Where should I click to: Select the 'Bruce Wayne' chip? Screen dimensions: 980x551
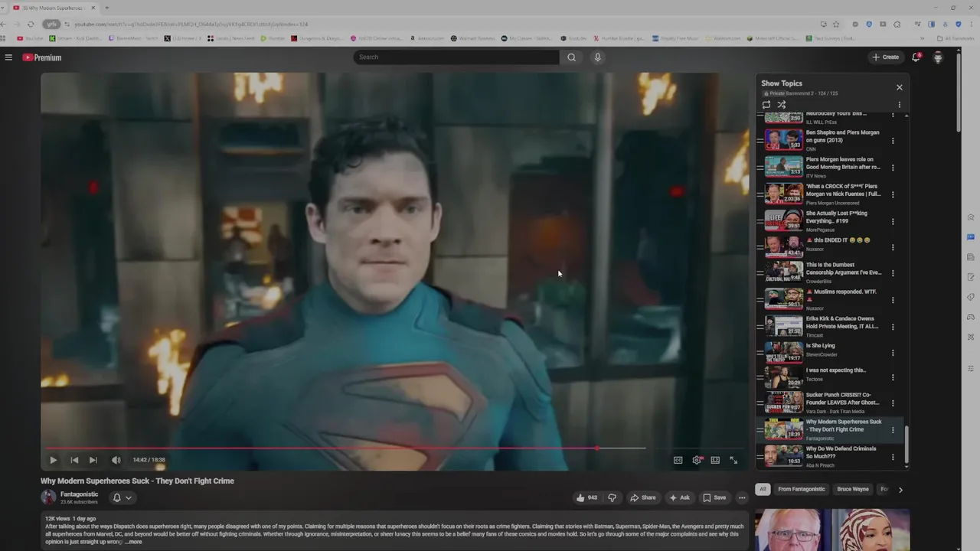[853, 489]
